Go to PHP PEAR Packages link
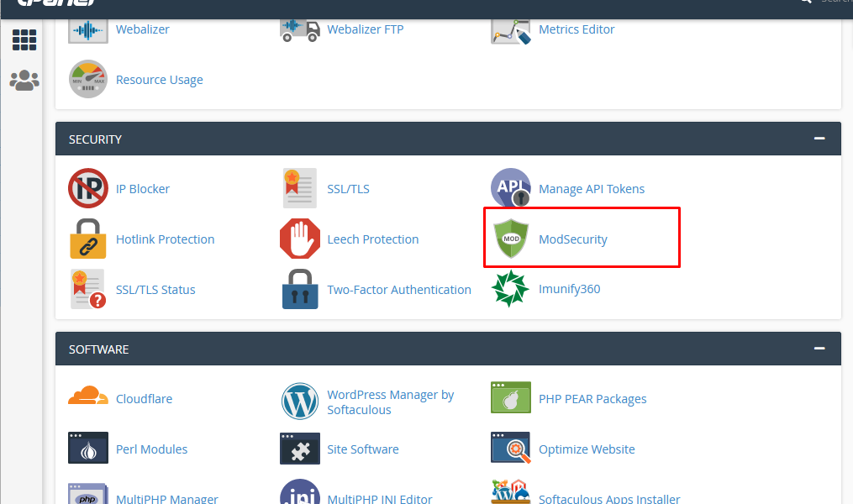 (592, 399)
